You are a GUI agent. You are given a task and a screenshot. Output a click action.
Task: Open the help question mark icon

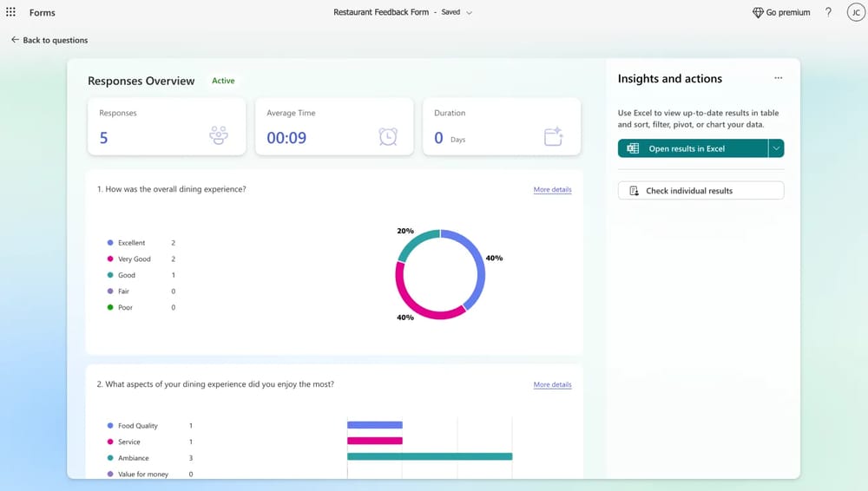(828, 12)
